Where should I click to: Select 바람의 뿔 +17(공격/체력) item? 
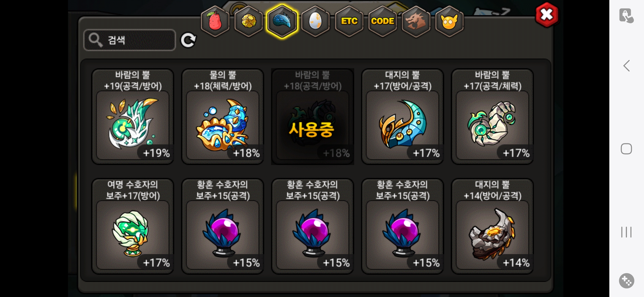[493, 116]
